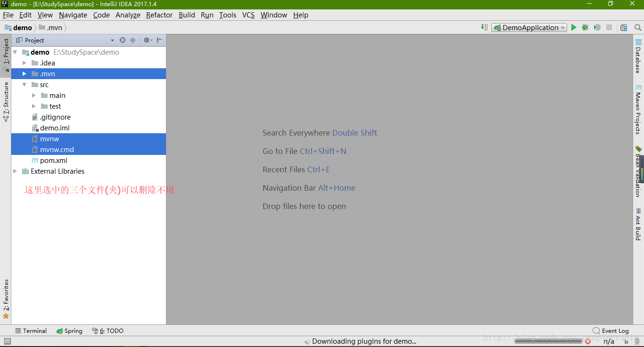
Task: Open the Project panel gear settings dropdown
Action: tap(148, 40)
